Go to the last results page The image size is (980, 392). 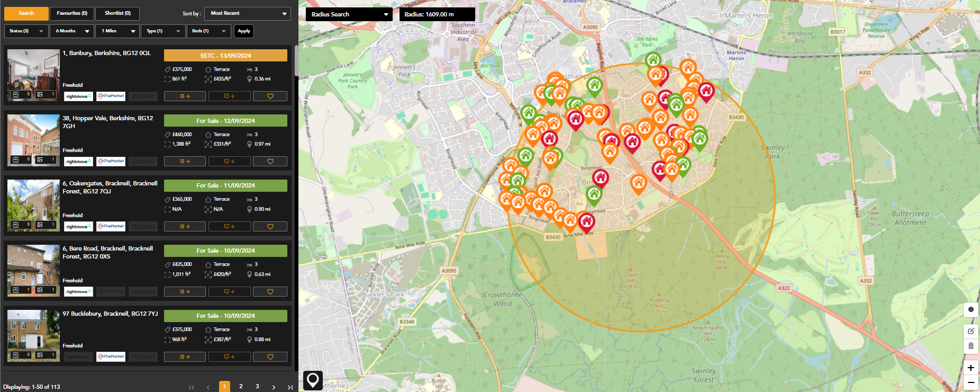click(x=289, y=387)
